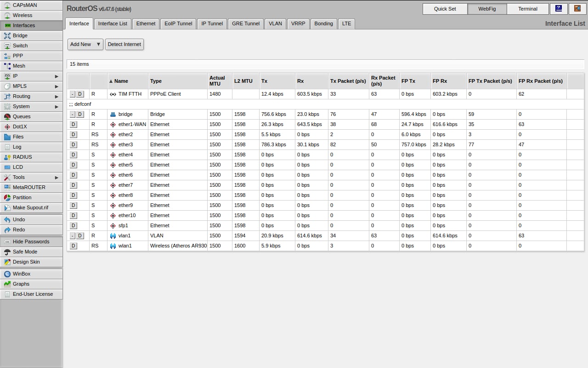Disable ether4 using its D button
Screen dimensions: 588x368
pos(73,155)
